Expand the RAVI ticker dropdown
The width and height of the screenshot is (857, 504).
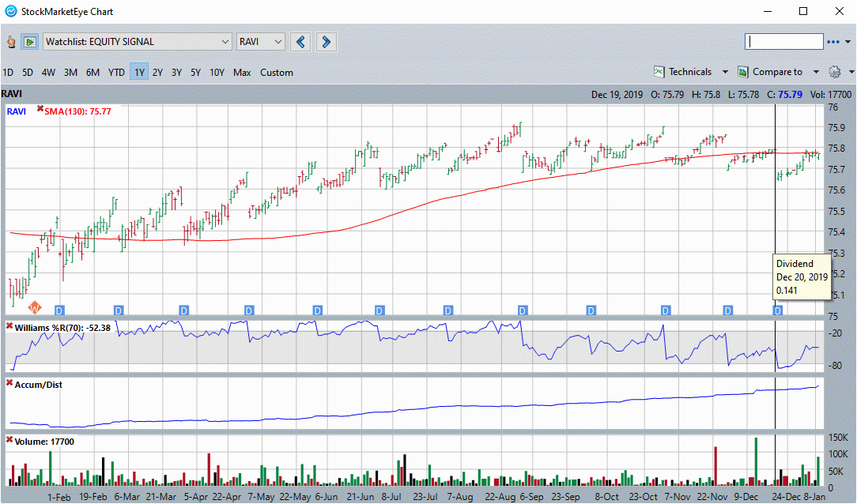(x=260, y=41)
